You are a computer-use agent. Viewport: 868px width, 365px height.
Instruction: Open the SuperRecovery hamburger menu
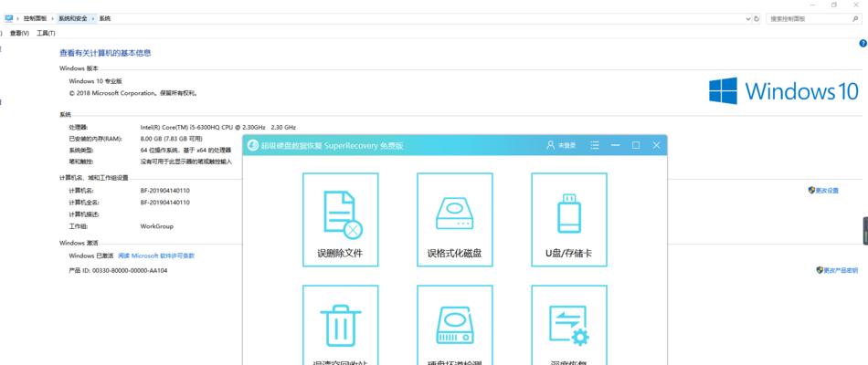pyautogui.click(x=595, y=145)
